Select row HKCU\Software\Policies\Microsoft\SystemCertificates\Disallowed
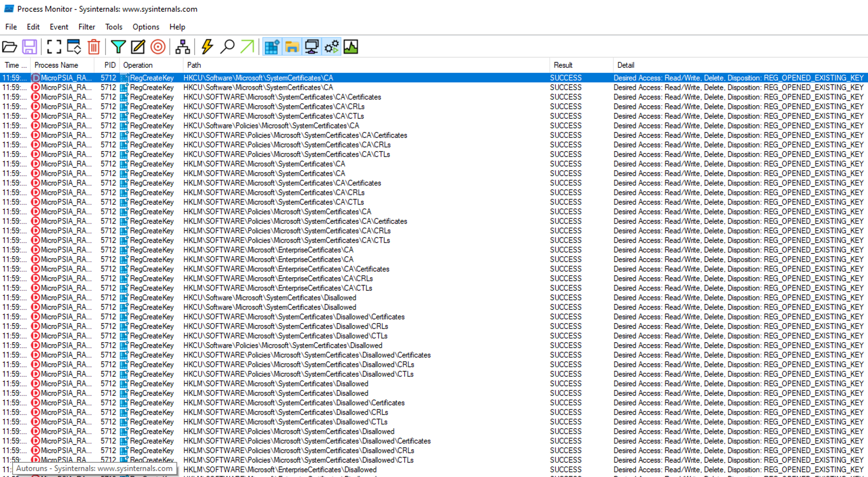 tap(434, 345)
